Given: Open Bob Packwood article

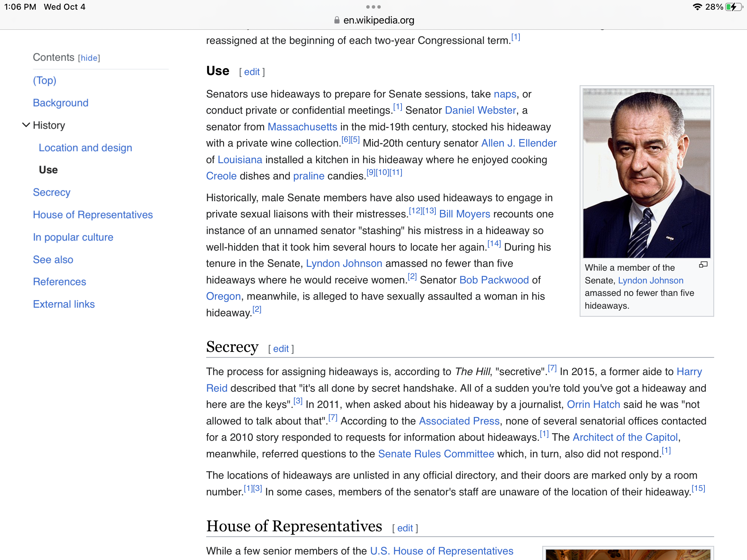Looking at the screenshot, I should coord(494,280).
